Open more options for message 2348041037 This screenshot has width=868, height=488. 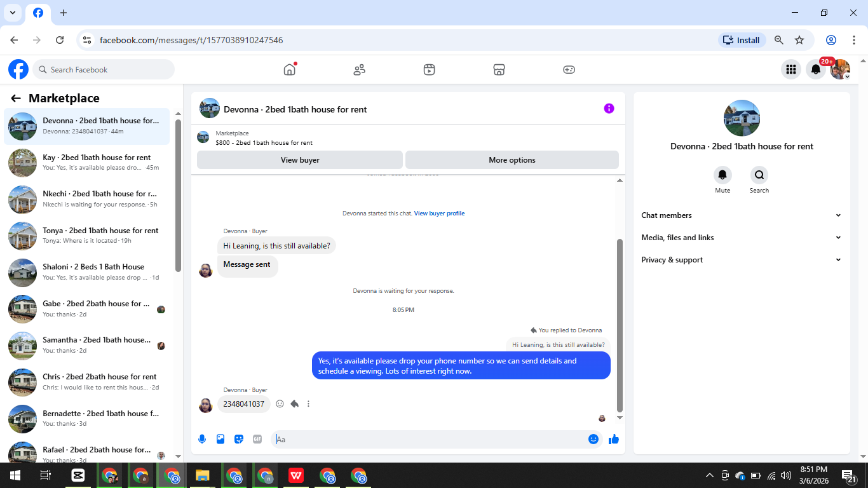pyautogui.click(x=309, y=403)
